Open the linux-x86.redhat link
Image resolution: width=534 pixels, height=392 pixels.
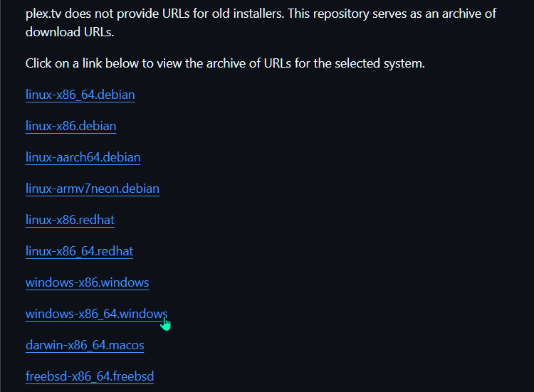coord(70,220)
